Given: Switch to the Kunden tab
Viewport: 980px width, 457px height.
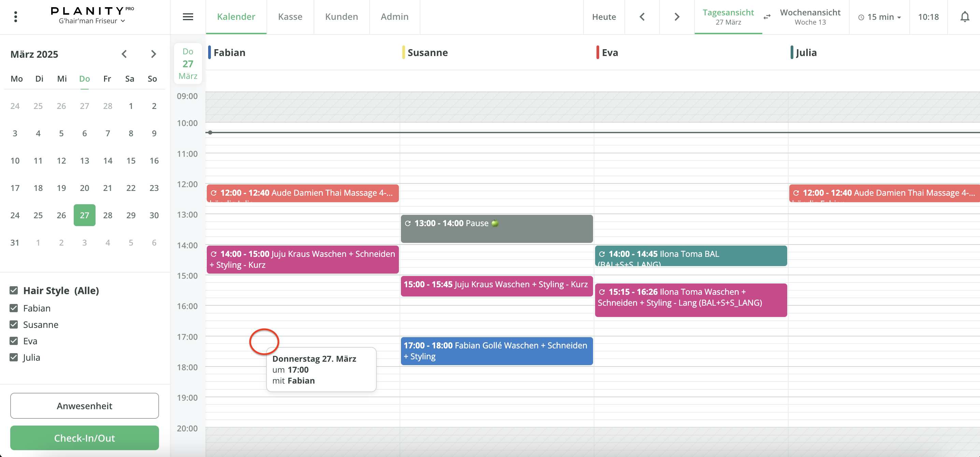Looking at the screenshot, I should (341, 17).
